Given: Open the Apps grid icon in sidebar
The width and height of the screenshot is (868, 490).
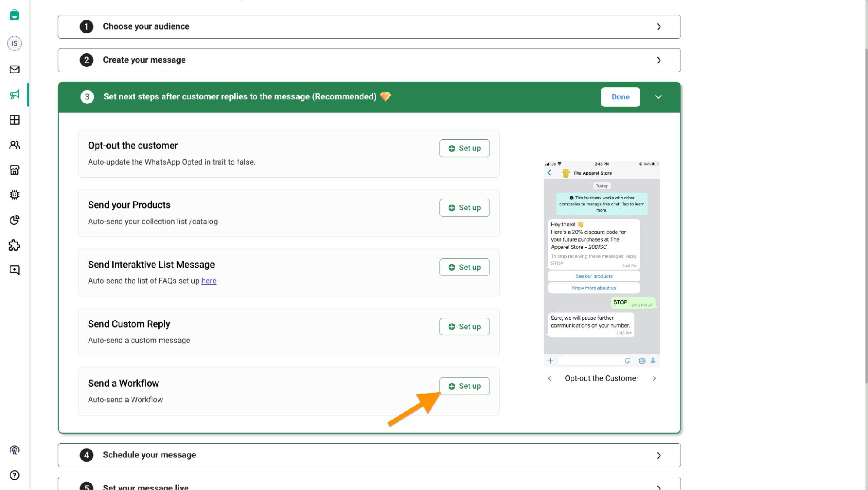Looking at the screenshot, I should point(14,120).
